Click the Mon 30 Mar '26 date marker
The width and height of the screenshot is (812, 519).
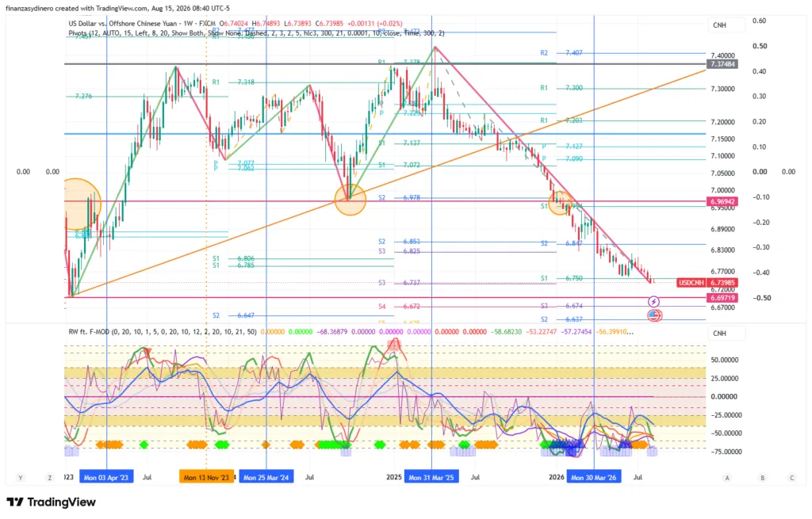click(594, 477)
